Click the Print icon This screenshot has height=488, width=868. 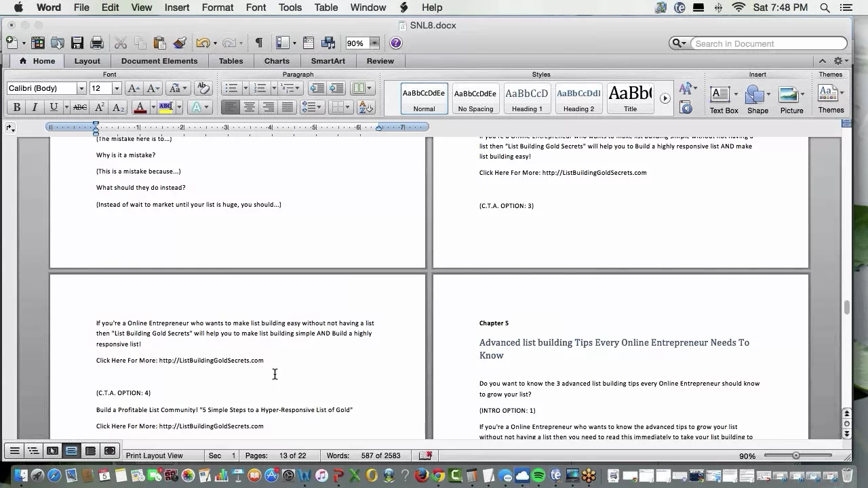[x=97, y=43]
